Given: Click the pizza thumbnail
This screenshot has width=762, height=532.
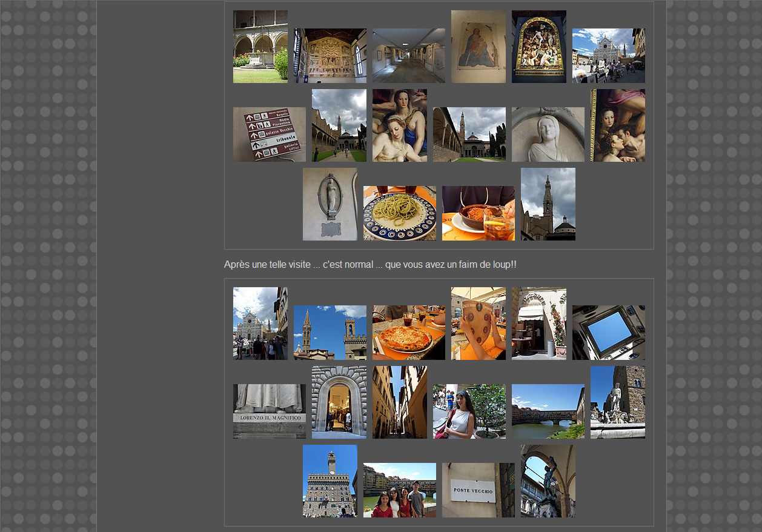Looking at the screenshot, I should (408, 333).
